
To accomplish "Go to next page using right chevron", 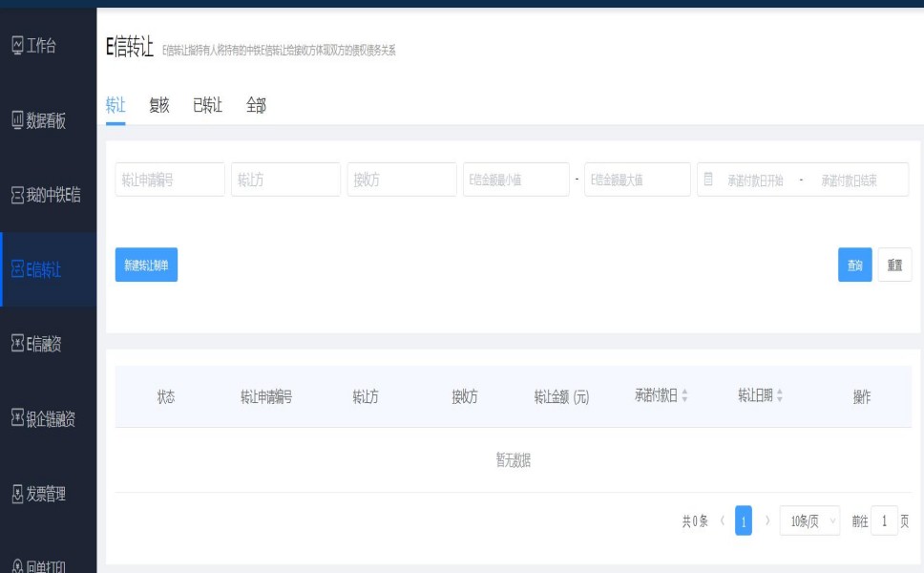I will (x=767, y=521).
